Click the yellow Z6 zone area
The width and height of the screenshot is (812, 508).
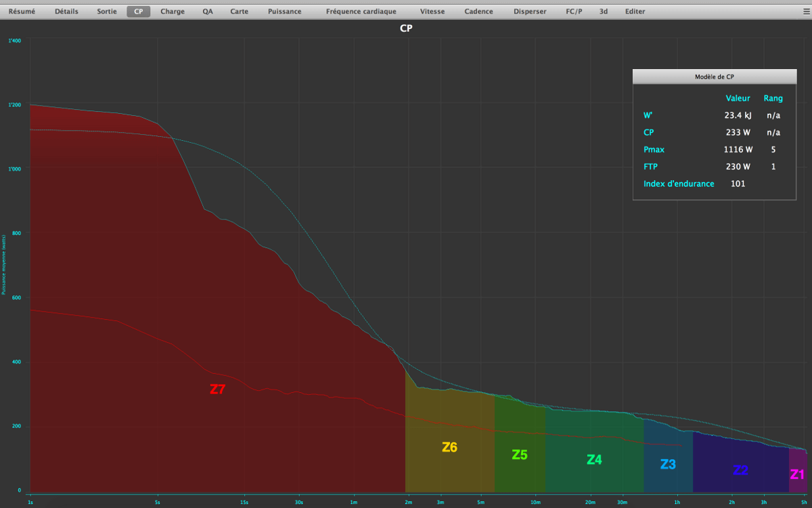449,447
